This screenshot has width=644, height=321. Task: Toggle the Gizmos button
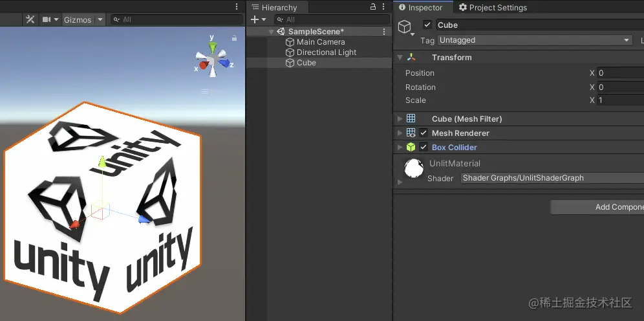(x=78, y=19)
